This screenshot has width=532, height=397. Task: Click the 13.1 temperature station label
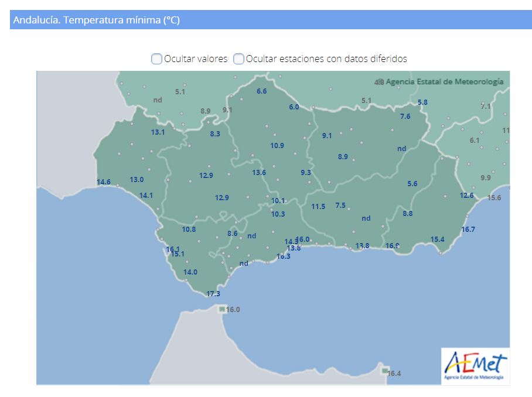pyautogui.click(x=158, y=132)
